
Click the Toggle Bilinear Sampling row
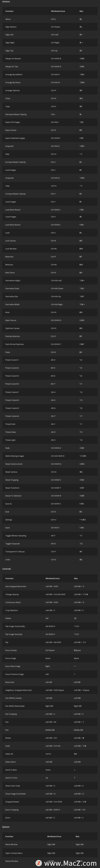tap(50, 536)
